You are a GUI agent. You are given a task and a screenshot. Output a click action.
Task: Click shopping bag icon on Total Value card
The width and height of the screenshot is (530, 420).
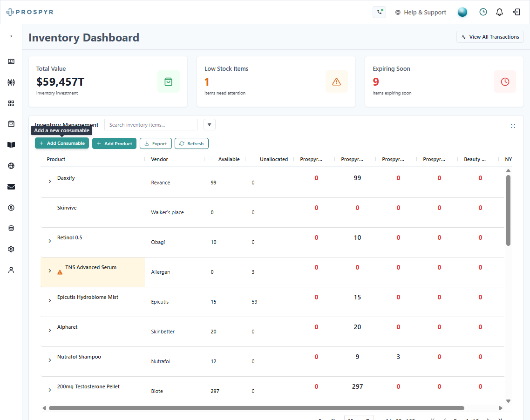click(168, 82)
